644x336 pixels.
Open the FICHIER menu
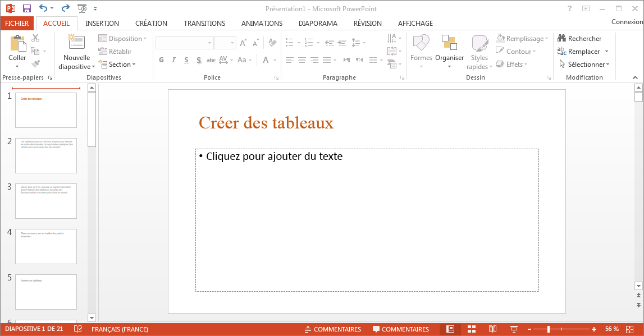click(17, 23)
